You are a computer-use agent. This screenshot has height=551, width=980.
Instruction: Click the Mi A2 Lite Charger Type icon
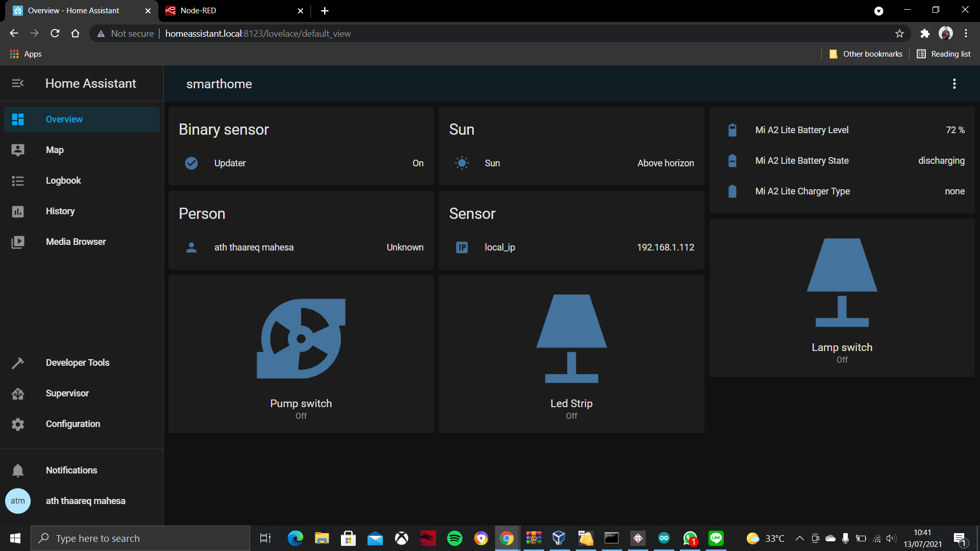732,191
